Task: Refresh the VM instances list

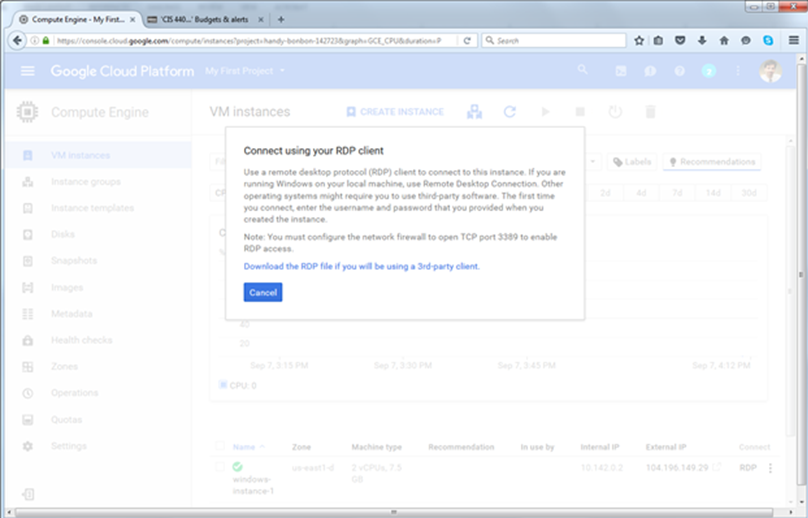Action: pyautogui.click(x=510, y=111)
